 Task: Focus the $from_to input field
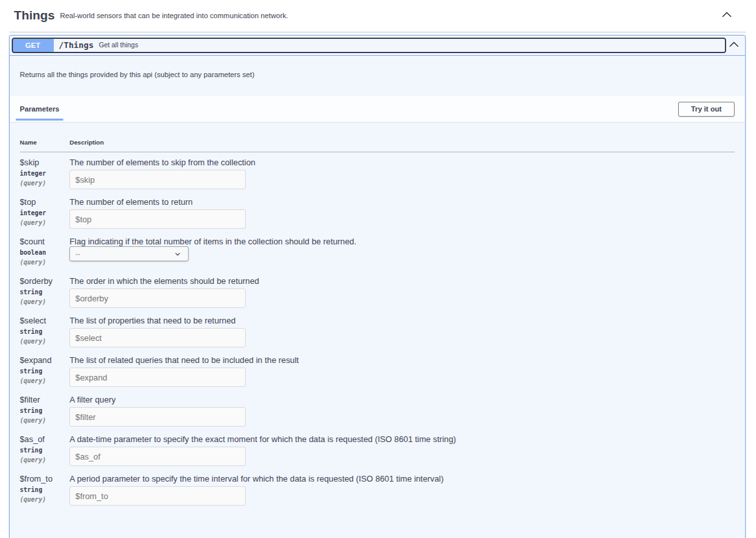point(157,496)
